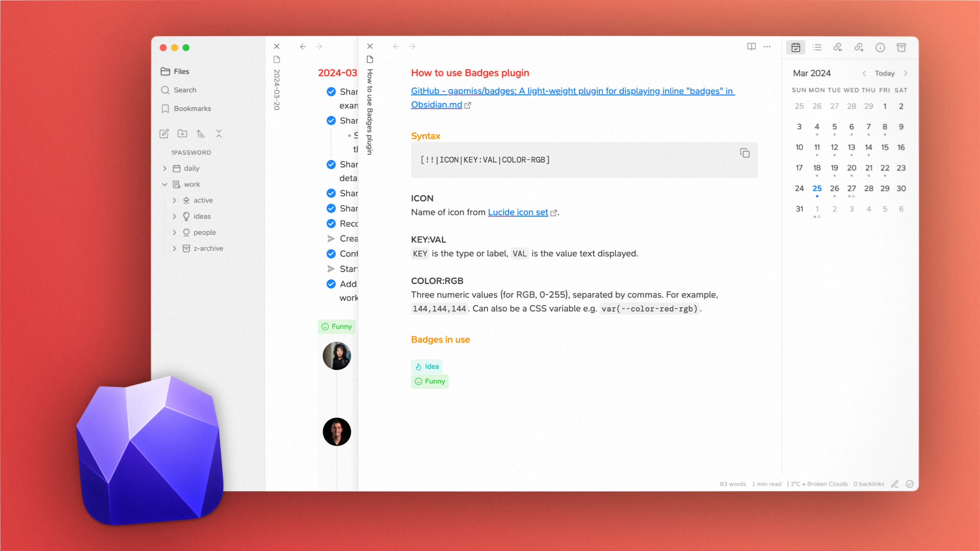Viewport: 980px width, 551px height.
Task: Click the copy icon next to syntax block
Action: coord(745,154)
